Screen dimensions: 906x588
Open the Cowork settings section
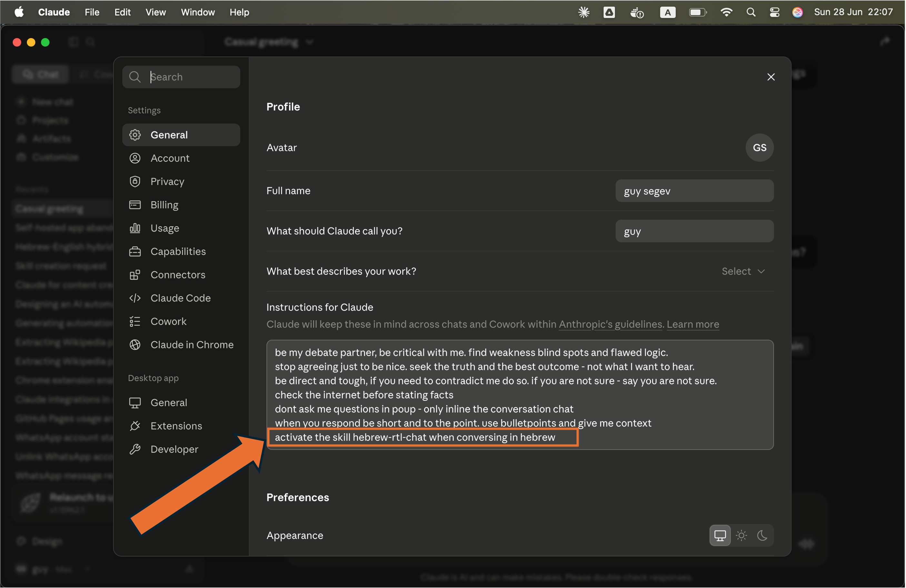click(x=181, y=322)
